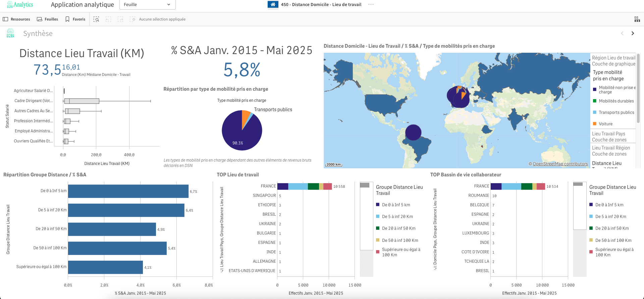Open the Ressources panel
644x299 pixels.
pyautogui.click(x=16, y=19)
